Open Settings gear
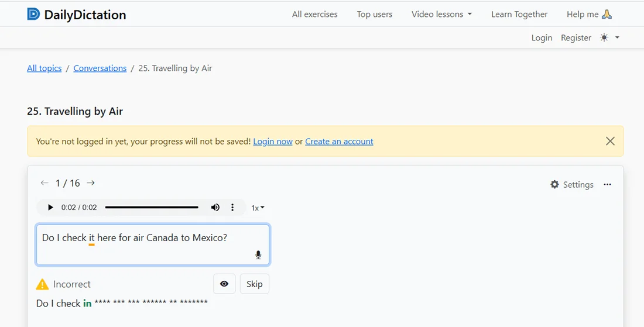Image resolution: width=644 pixels, height=327 pixels. click(572, 184)
